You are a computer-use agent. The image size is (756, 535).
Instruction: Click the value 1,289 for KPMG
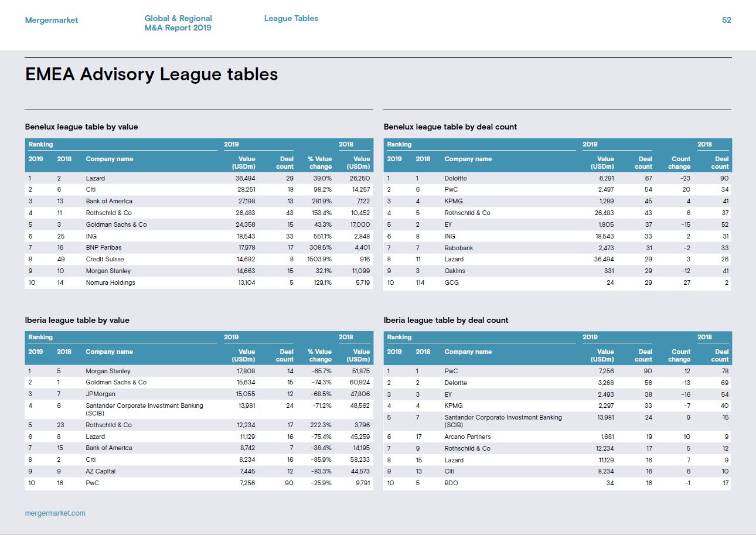coord(606,201)
